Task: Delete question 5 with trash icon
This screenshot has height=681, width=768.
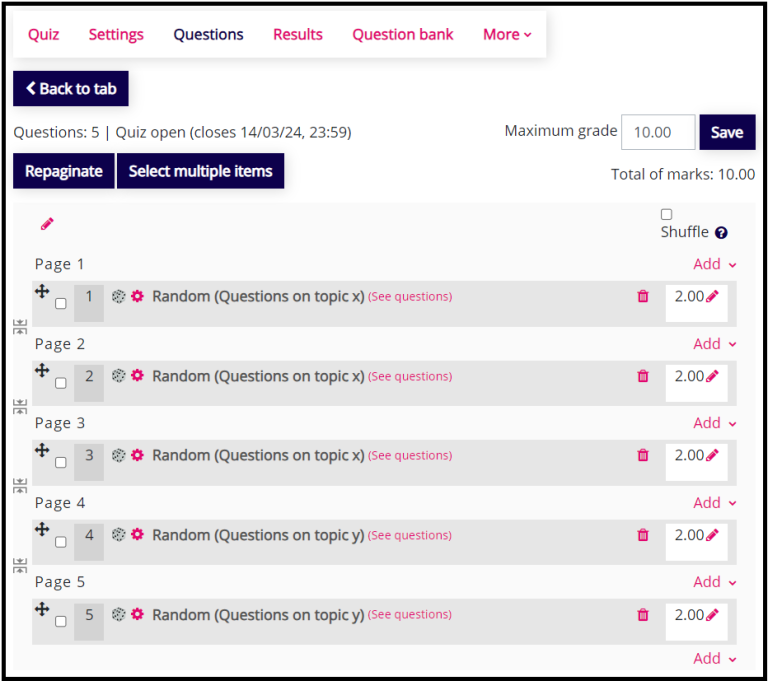Action: [x=643, y=614]
